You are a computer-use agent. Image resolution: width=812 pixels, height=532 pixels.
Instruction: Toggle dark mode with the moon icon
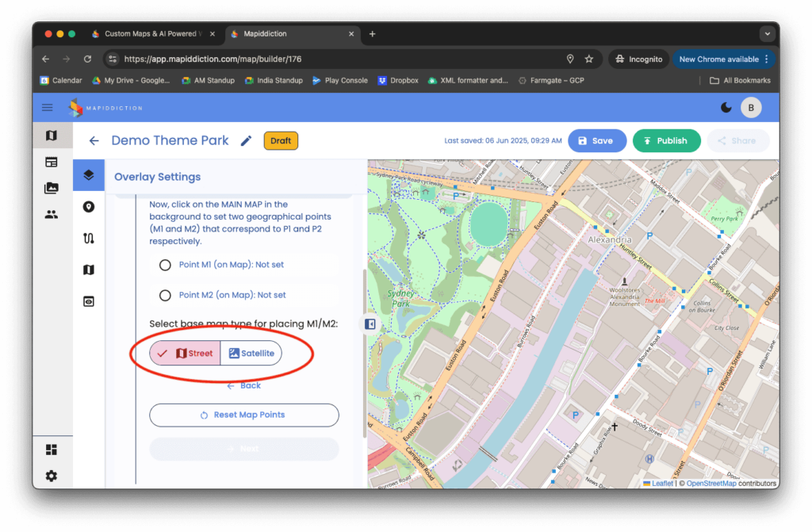coord(726,108)
